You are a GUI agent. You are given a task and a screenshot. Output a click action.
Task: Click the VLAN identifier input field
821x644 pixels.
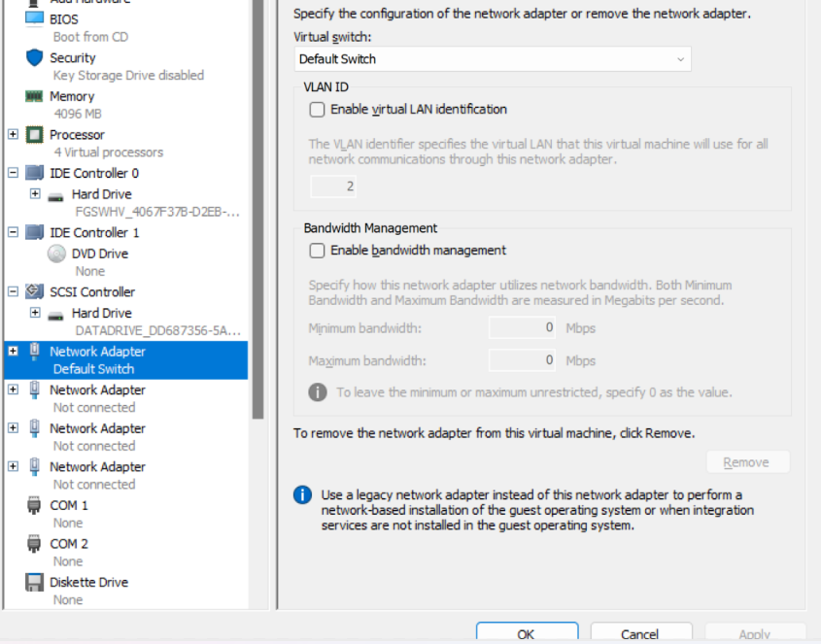(333, 186)
